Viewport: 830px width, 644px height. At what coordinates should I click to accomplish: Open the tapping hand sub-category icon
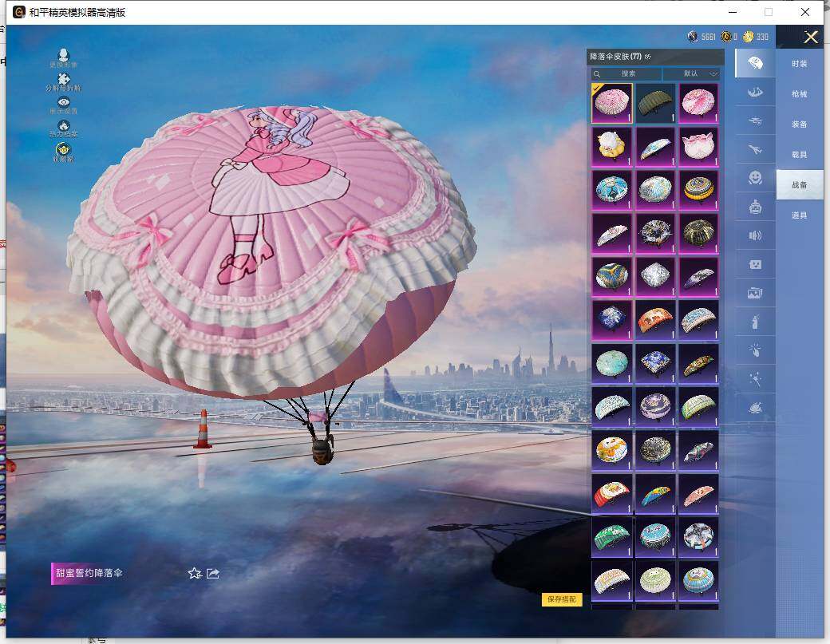[x=755, y=350]
